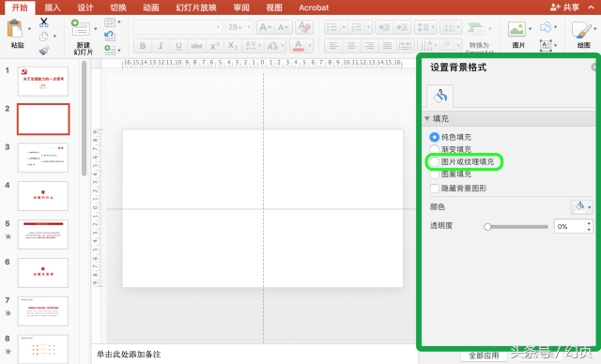Viewport: 601px width, 364px height.
Task: Select the Fill bucket tab in pane
Action: tap(440, 96)
